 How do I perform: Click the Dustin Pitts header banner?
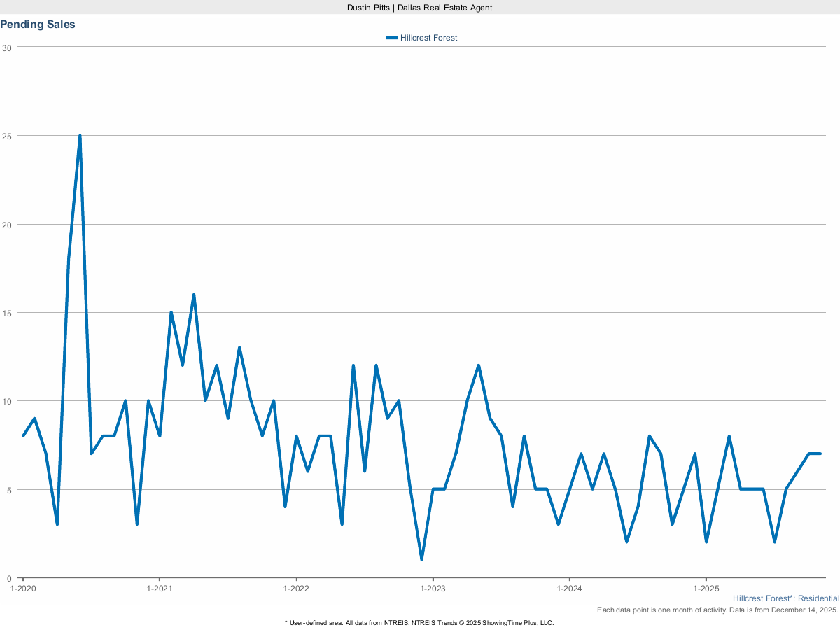point(419,8)
